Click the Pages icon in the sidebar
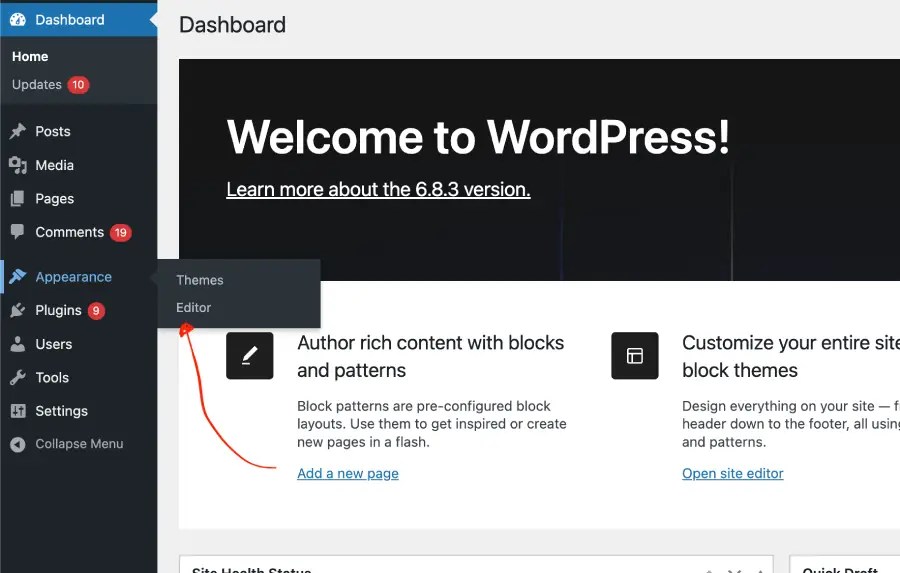The height and width of the screenshot is (573, 900). tap(18, 198)
